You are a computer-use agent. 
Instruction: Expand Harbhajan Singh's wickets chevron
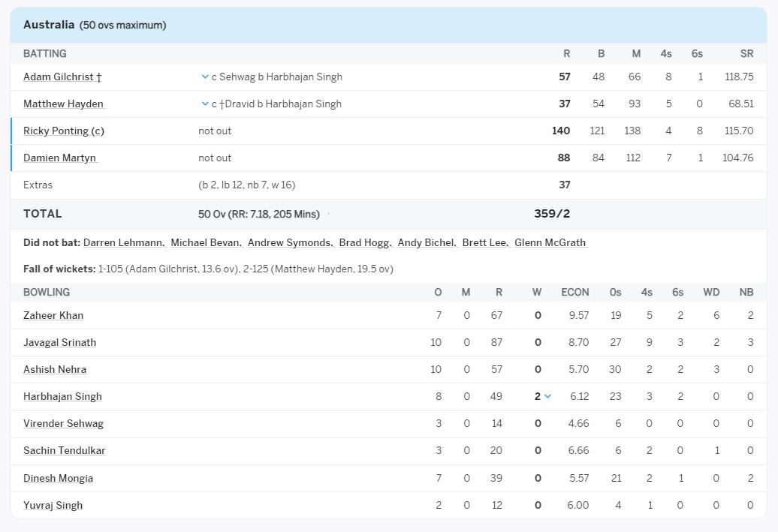coord(547,396)
